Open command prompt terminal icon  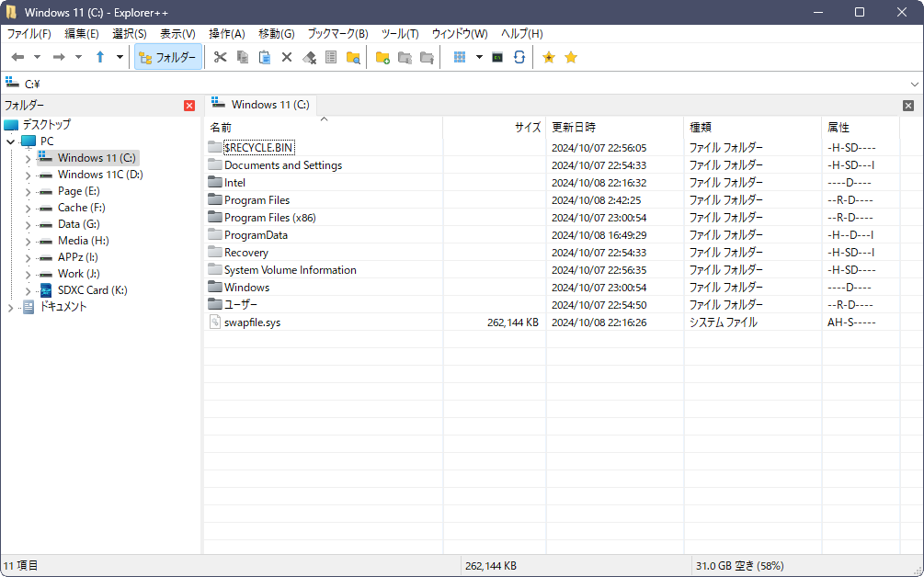point(497,57)
